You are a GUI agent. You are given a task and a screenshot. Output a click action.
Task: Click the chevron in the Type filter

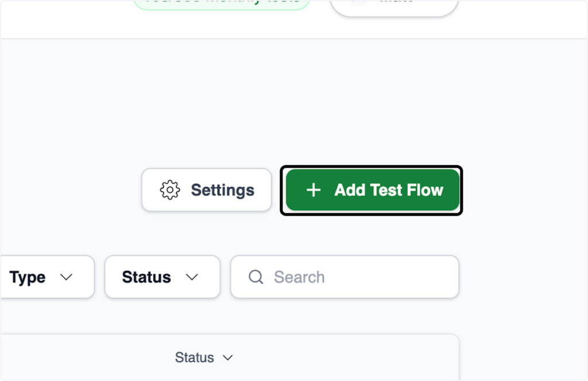pos(67,277)
